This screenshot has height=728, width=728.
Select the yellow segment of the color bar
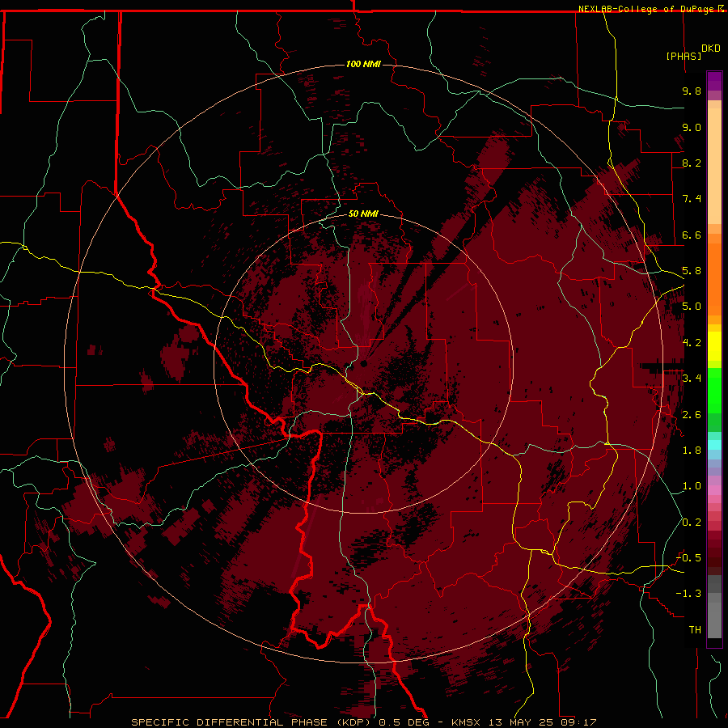(x=714, y=346)
